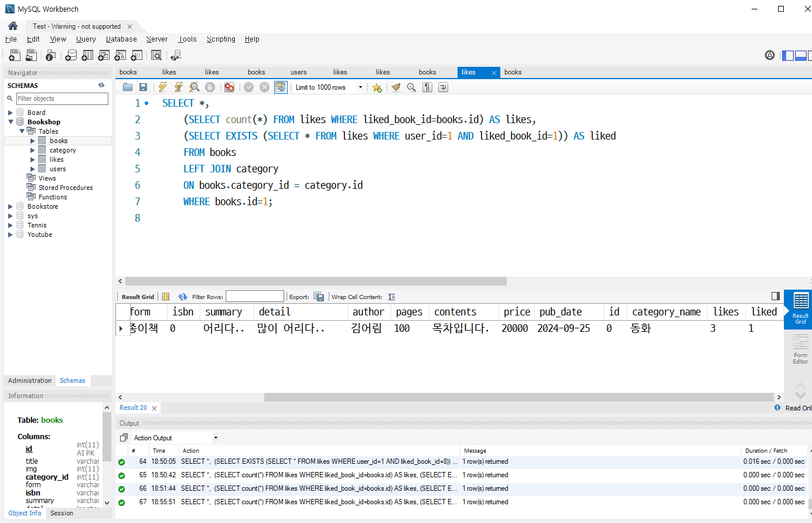The width and height of the screenshot is (812, 523).
Task: Select the likes table in tree
Action: [x=57, y=159]
